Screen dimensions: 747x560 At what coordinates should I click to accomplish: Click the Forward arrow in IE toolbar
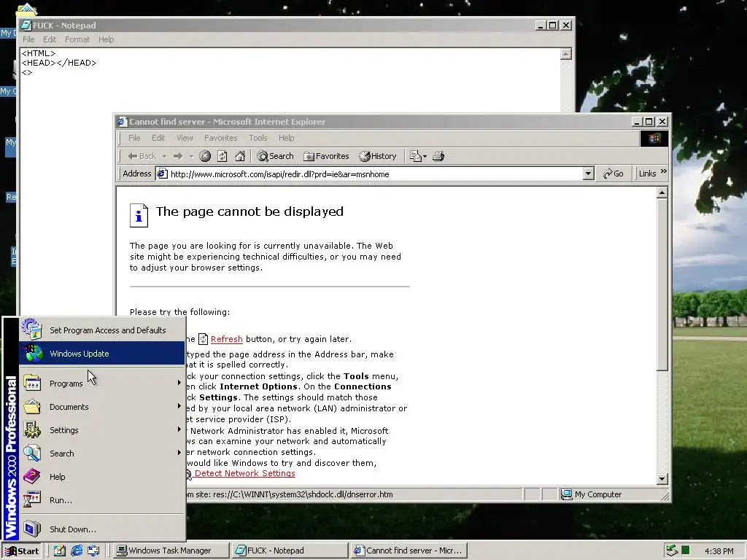[x=178, y=156]
